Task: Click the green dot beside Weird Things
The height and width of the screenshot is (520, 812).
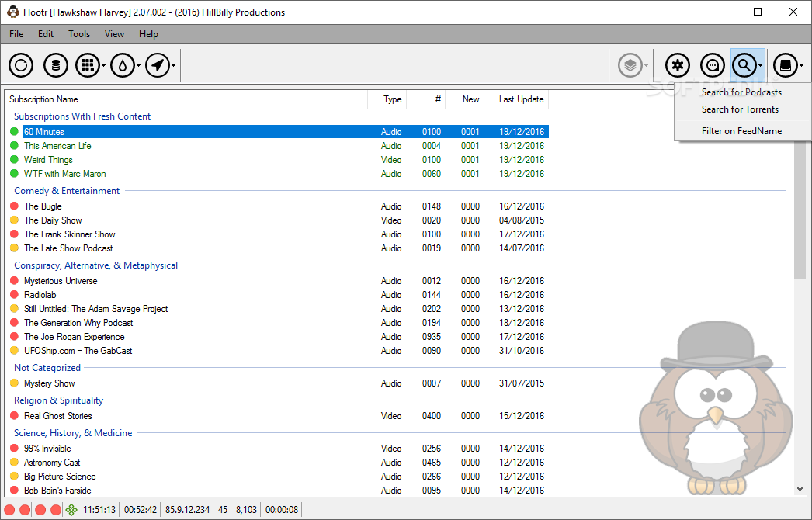Action: click(15, 160)
